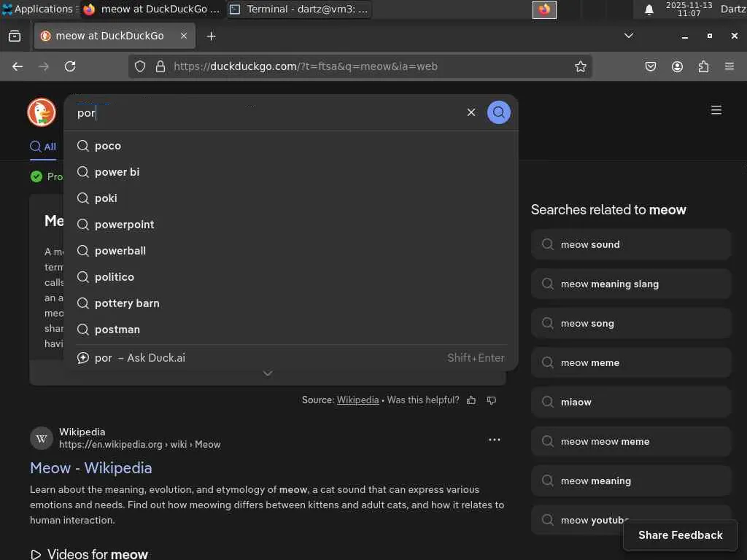Viewport: 747px width, 560px height.
Task: Open DuckDuckGo hamburger side menu
Action: 716,111
